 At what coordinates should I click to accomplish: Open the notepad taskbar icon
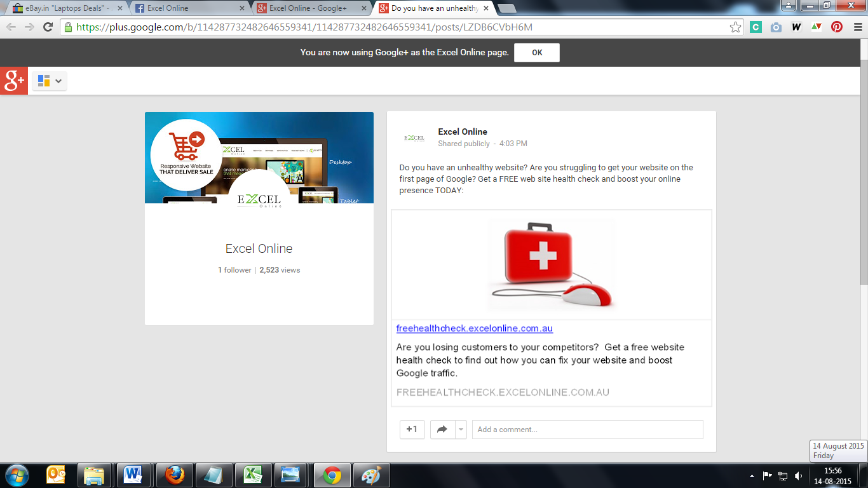[x=212, y=475]
